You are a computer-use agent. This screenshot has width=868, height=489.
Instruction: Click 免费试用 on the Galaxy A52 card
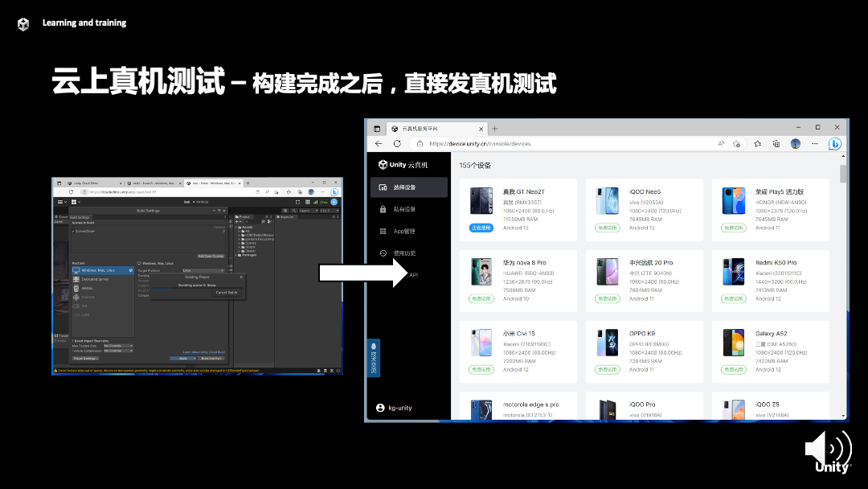click(734, 369)
